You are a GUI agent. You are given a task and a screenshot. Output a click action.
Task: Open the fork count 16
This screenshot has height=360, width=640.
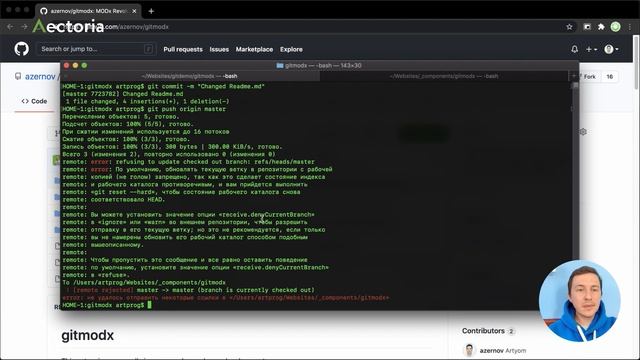(x=609, y=77)
